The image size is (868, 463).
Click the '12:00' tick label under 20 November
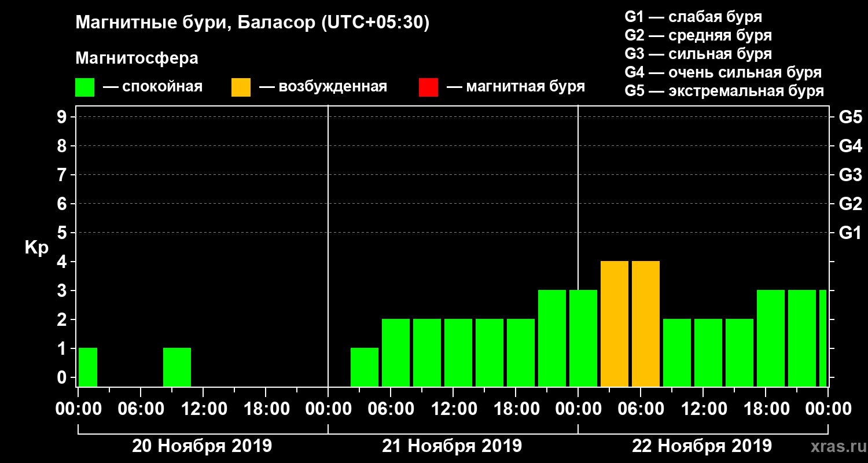click(203, 409)
